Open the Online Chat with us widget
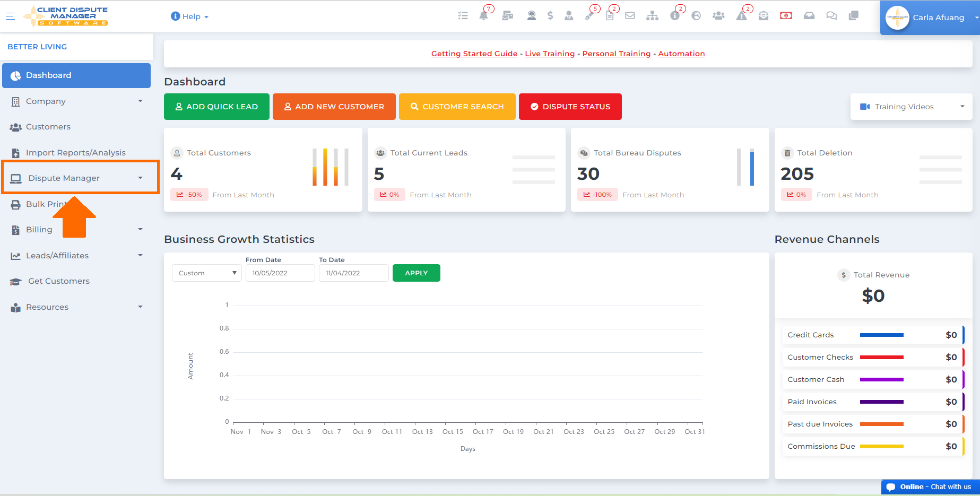980x496 pixels. 931,487
